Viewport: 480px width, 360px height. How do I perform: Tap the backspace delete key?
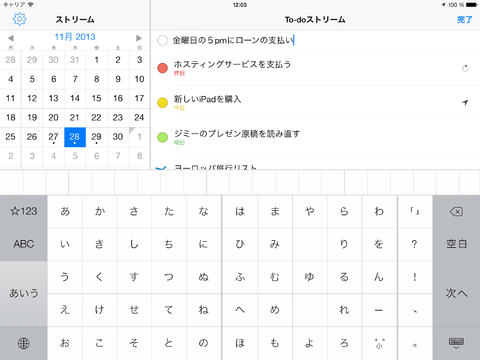(x=456, y=212)
